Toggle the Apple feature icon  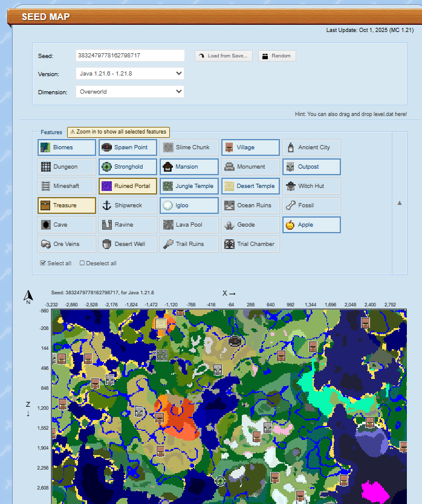(290, 225)
